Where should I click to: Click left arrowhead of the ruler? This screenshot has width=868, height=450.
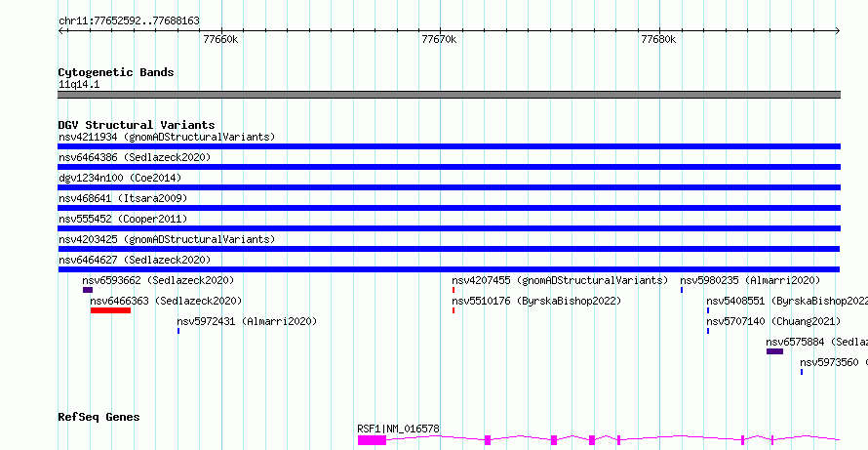click(60, 31)
